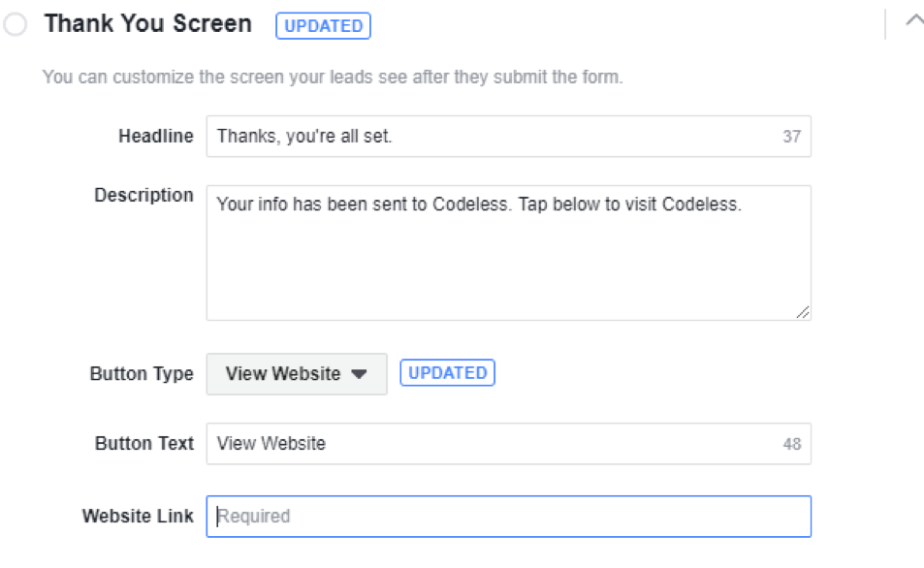Click the Button Type label
The image size is (924, 568).
(x=142, y=374)
